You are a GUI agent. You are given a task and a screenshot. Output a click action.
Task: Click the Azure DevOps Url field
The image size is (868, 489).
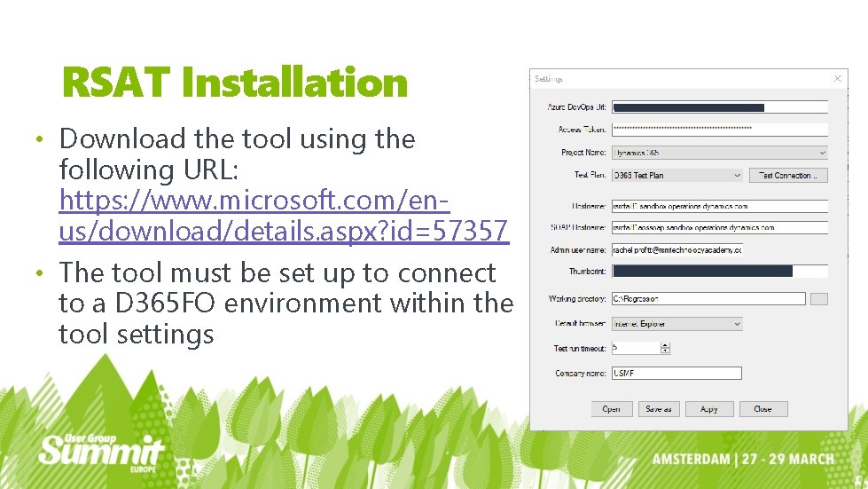point(720,107)
